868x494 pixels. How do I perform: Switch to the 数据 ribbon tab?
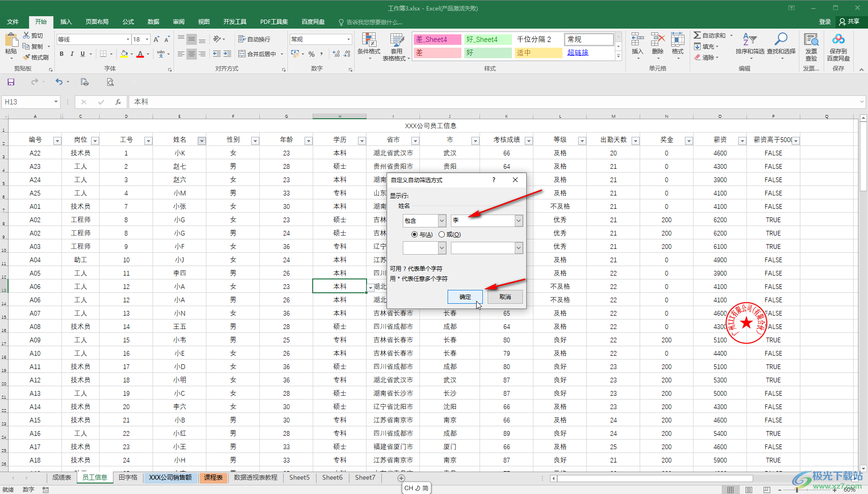(153, 22)
